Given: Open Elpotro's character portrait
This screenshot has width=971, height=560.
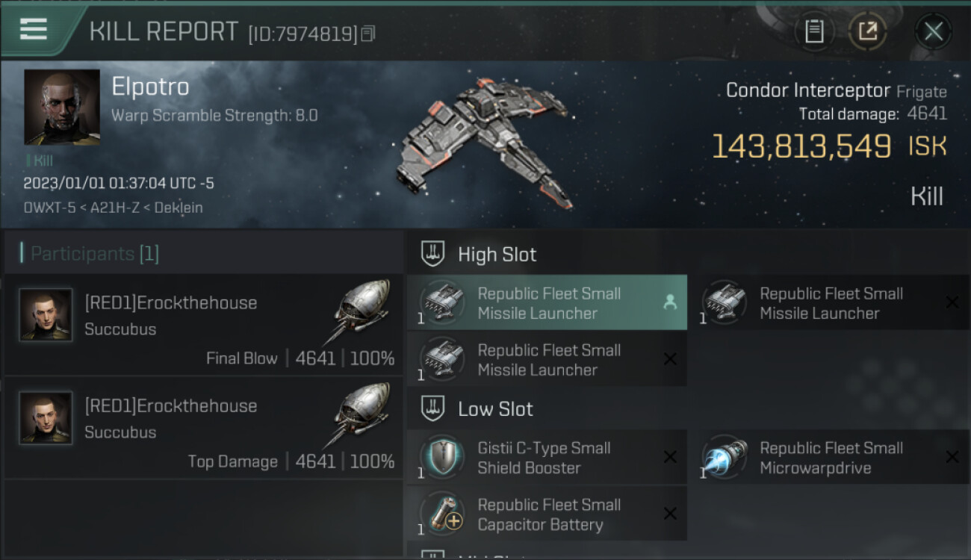Looking at the screenshot, I should [62, 107].
